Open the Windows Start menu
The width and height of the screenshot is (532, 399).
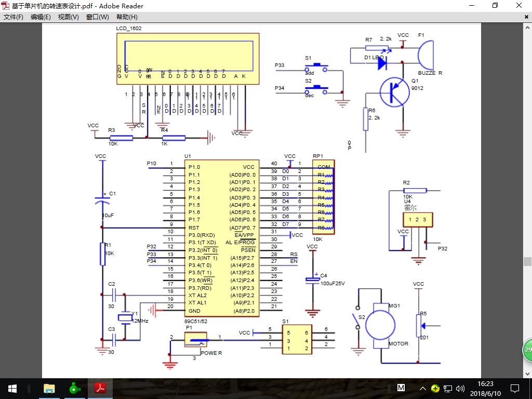(12, 388)
